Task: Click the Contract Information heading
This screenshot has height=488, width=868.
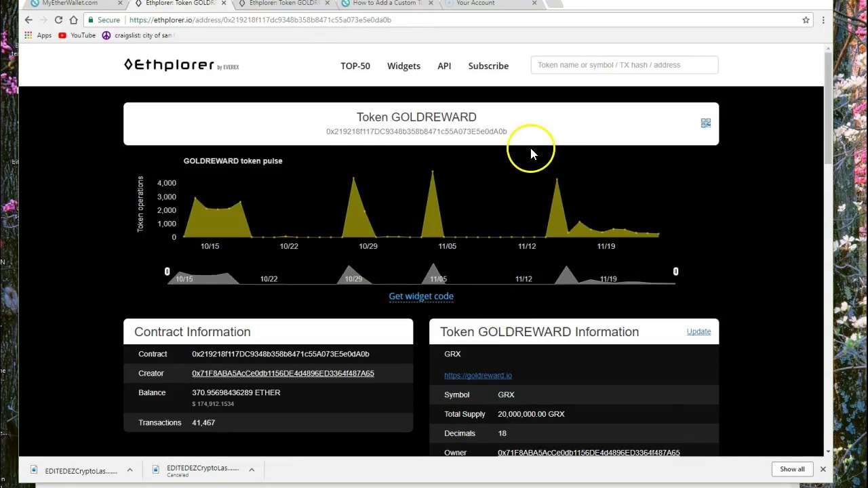Action: coord(193,331)
